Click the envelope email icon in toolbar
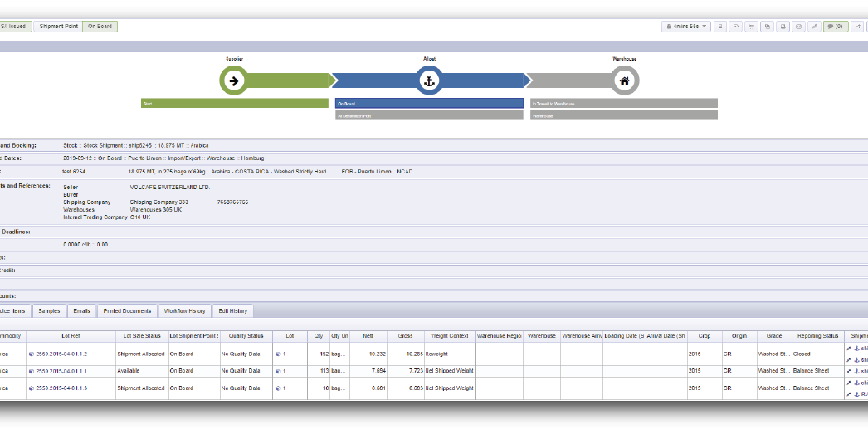This screenshot has height=434, width=868. tap(798, 27)
